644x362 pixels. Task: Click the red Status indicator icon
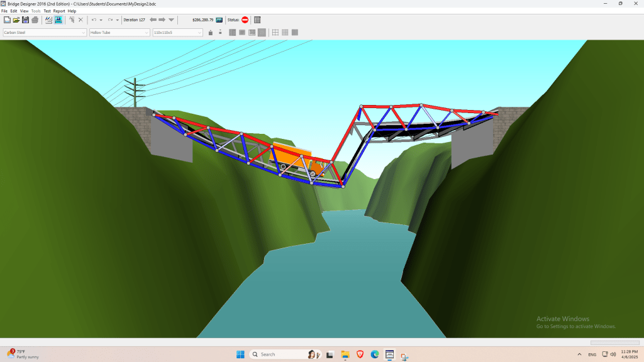click(x=245, y=19)
